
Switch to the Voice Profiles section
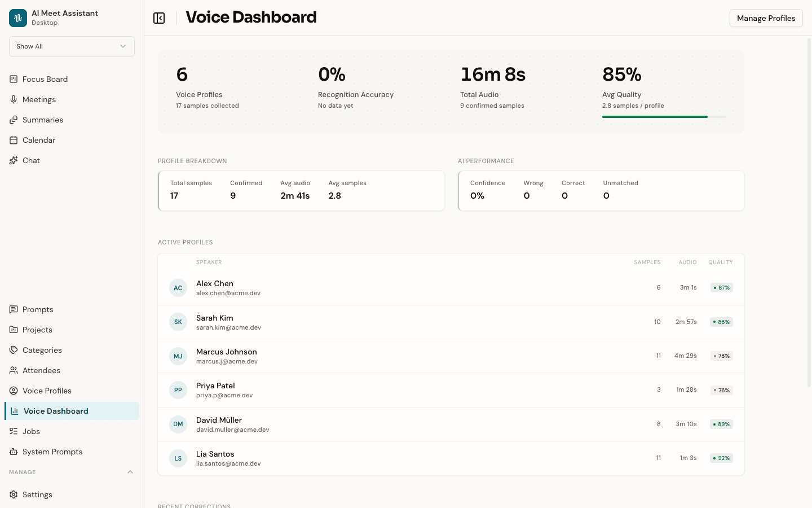[x=47, y=391]
